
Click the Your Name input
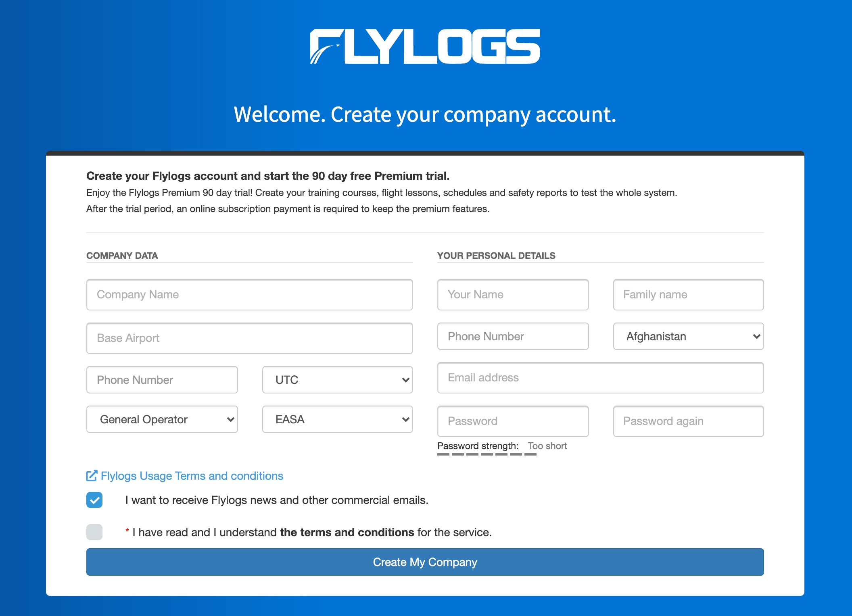click(x=513, y=295)
